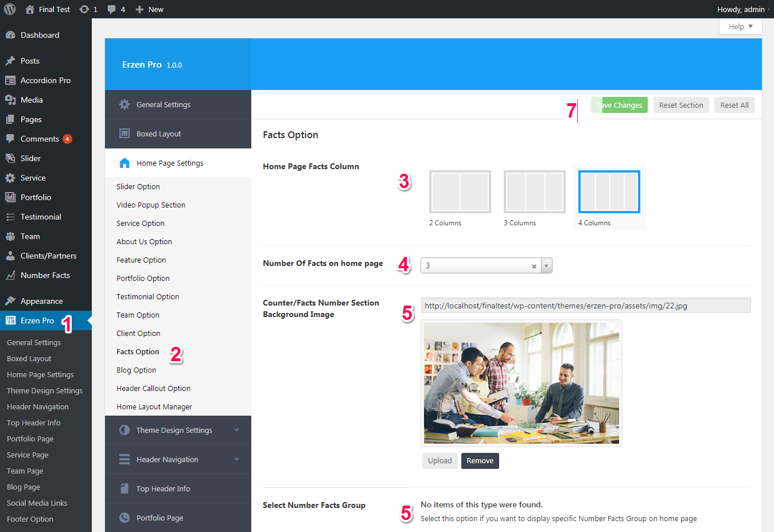Image resolution: width=774 pixels, height=532 pixels.
Task: Select the 3 Columns layout option
Action: pyautogui.click(x=535, y=191)
